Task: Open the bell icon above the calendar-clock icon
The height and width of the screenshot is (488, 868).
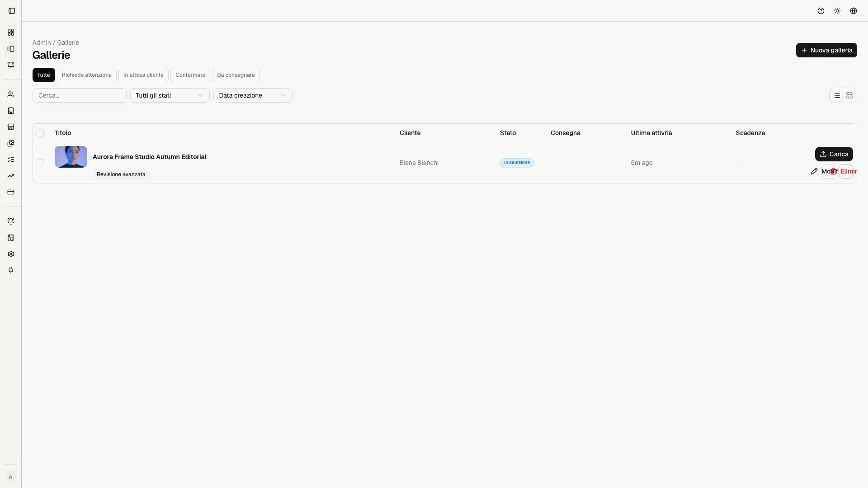Action: [11, 221]
